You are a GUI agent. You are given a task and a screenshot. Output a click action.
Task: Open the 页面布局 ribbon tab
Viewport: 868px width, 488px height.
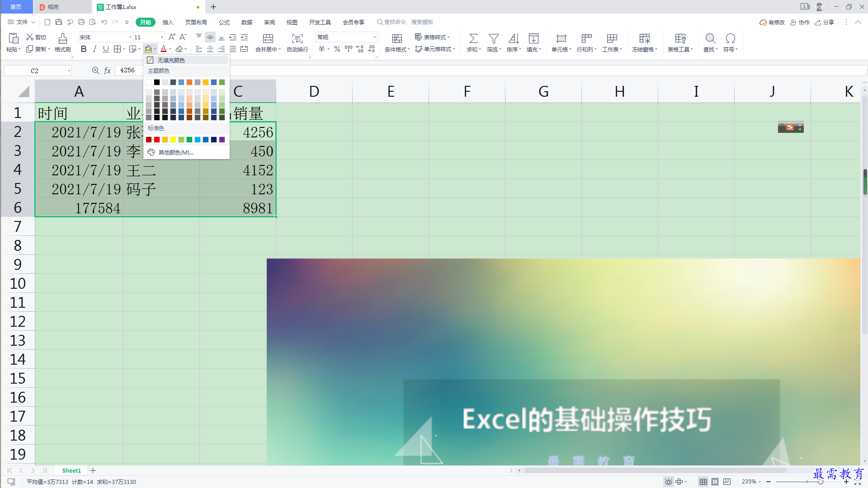196,22
